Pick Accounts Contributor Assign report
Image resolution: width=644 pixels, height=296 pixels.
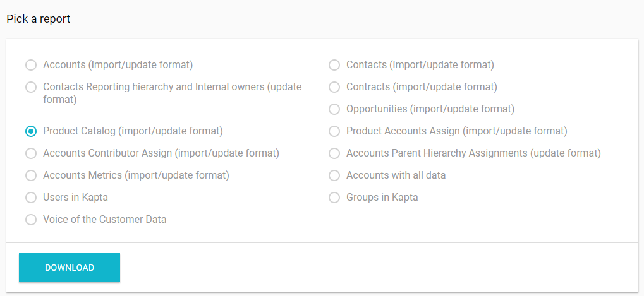[31, 153]
